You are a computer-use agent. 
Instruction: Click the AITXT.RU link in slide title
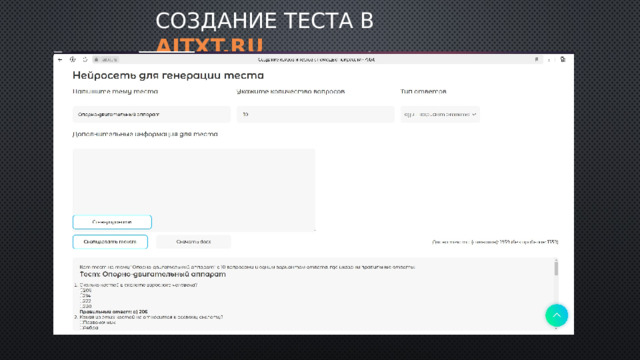(x=209, y=45)
